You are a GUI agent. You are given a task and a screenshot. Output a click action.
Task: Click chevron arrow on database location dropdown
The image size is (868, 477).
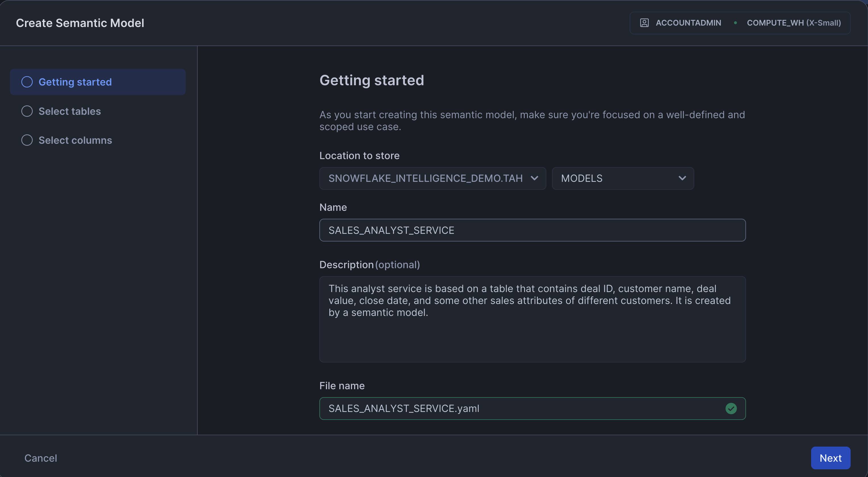534,178
